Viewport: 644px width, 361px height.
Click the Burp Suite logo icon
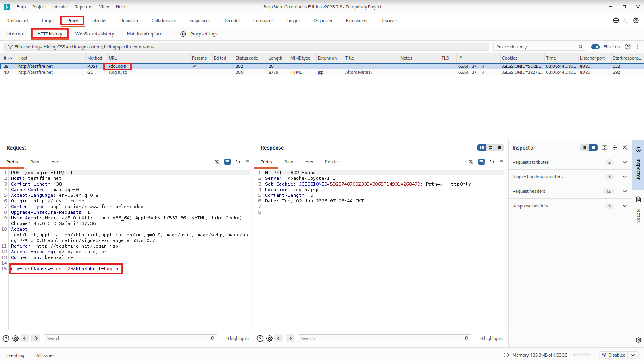point(7,7)
